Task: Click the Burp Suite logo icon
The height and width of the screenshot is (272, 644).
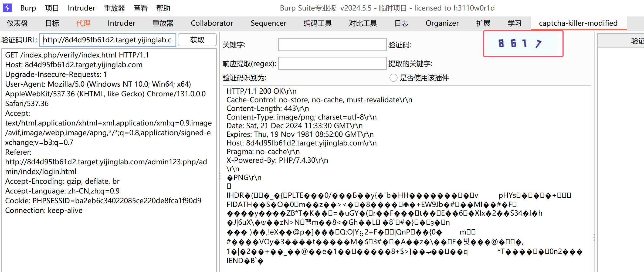Action: coord(7,8)
